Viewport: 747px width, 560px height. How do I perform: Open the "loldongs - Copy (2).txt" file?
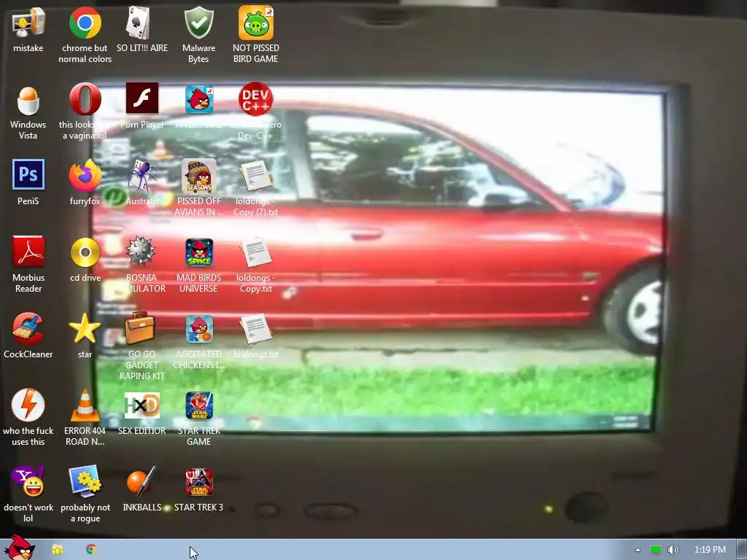coord(256,175)
